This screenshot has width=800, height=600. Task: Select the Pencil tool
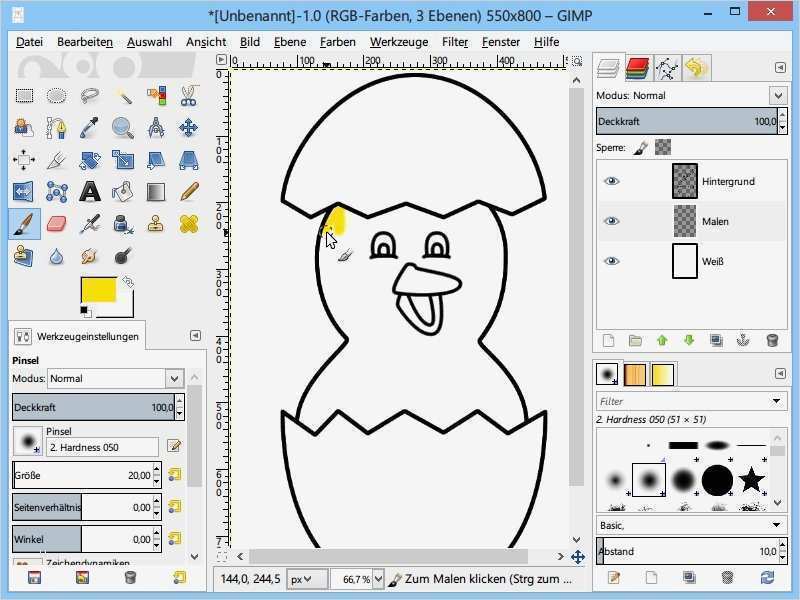(x=189, y=192)
